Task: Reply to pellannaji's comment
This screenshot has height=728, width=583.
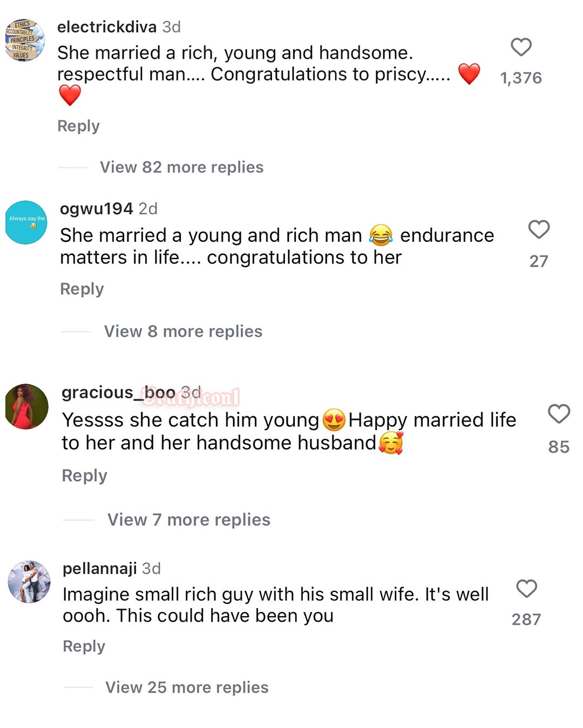Action: (x=84, y=646)
